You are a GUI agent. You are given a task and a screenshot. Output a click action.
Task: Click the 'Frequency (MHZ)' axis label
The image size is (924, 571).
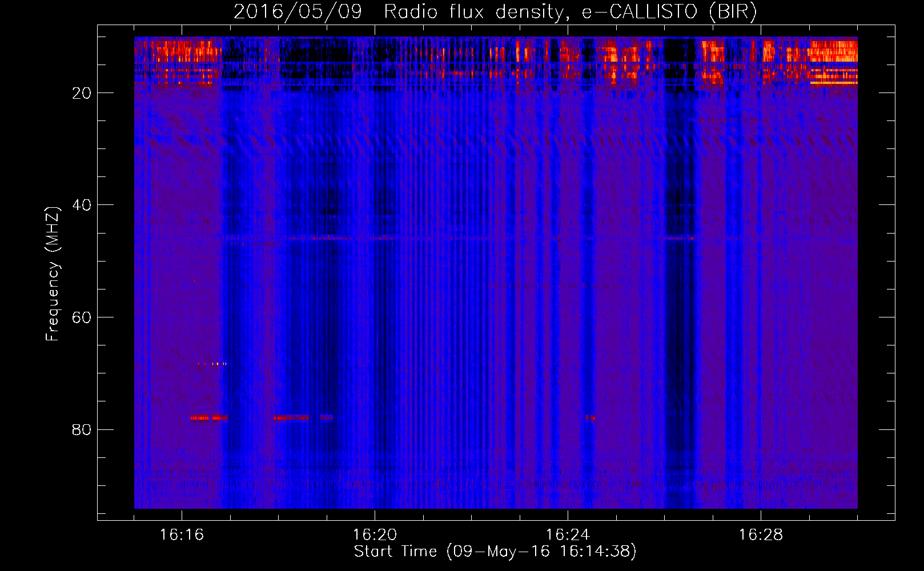click(x=53, y=274)
